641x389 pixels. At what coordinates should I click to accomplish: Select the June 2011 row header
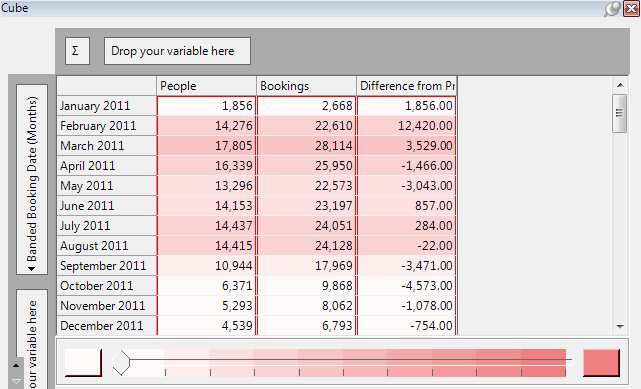(107, 206)
